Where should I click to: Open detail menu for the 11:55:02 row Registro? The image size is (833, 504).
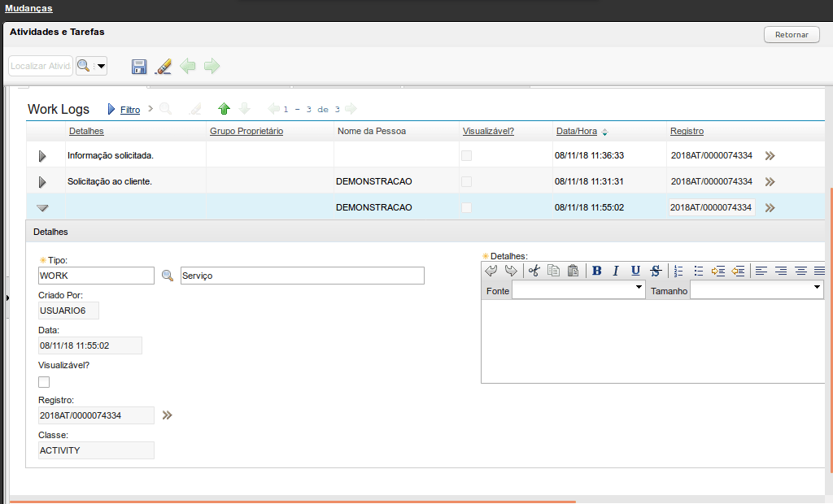point(770,207)
